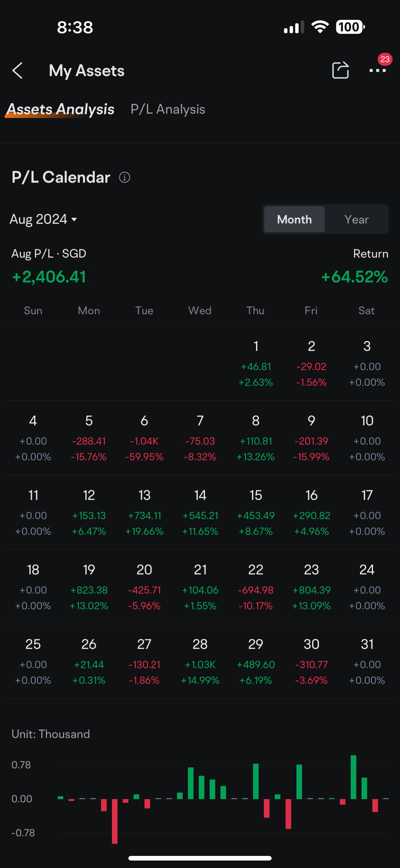The width and height of the screenshot is (400, 868).
Task: Tap the Wi-Fi status icon
Action: [320, 27]
